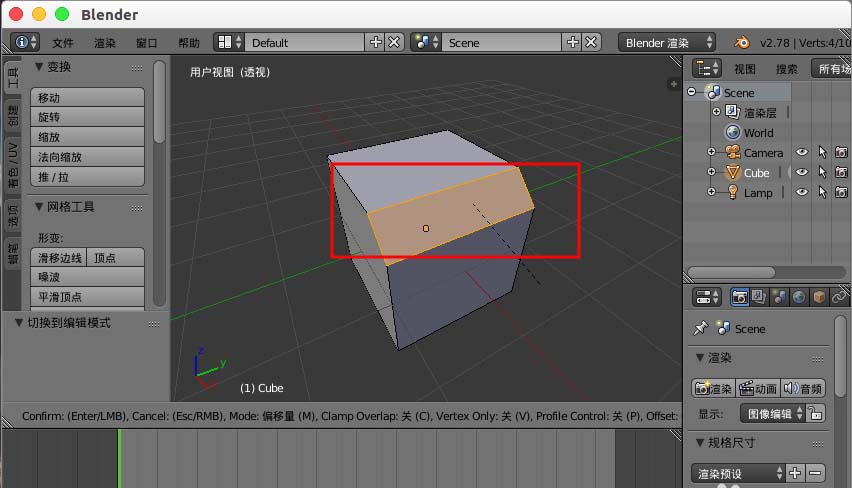Add a new screen layout next to Default
This screenshot has height=488, width=852.
pyautogui.click(x=375, y=42)
